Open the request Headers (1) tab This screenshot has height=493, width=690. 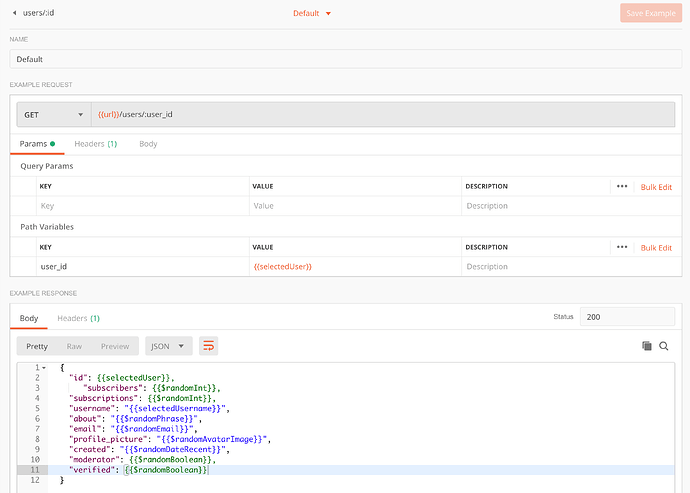pyautogui.click(x=95, y=144)
